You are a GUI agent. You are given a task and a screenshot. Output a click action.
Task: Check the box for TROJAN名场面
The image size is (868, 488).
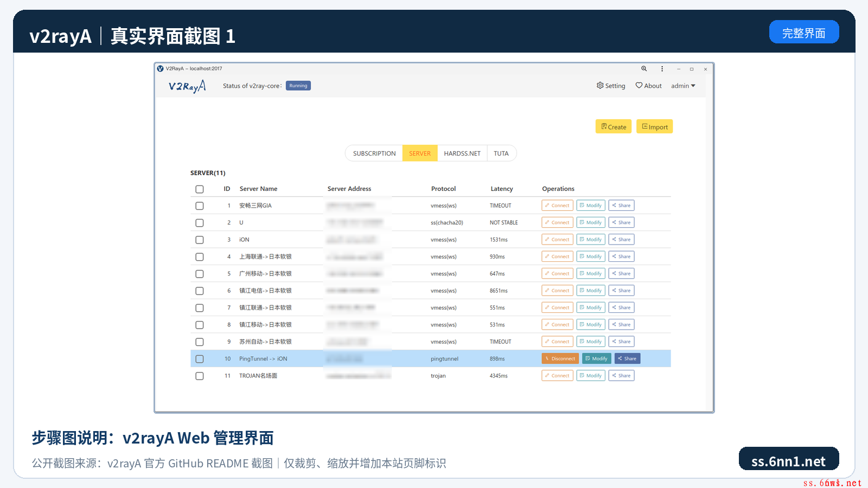[x=200, y=376]
